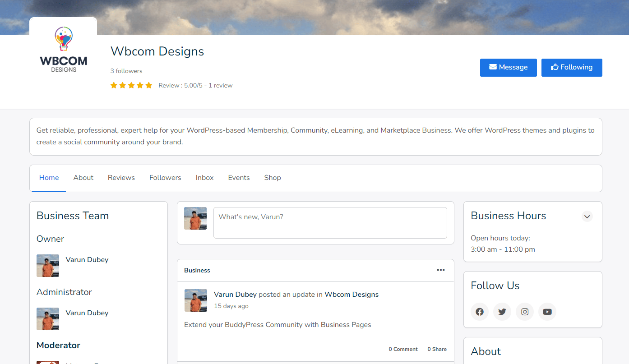The height and width of the screenshot is (364, 629).
Task: Toggle the Following button
Action: click(x=572, y=68)
